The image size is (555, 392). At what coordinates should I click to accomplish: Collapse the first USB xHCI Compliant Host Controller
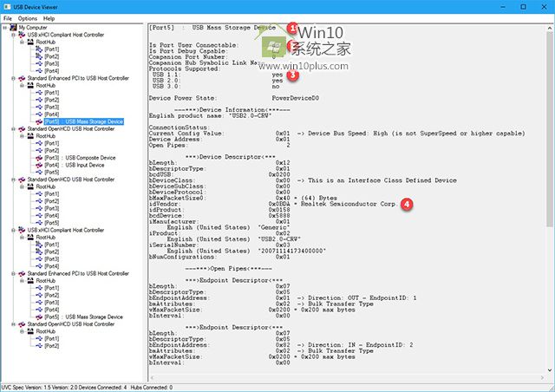(x=14, y=35)
